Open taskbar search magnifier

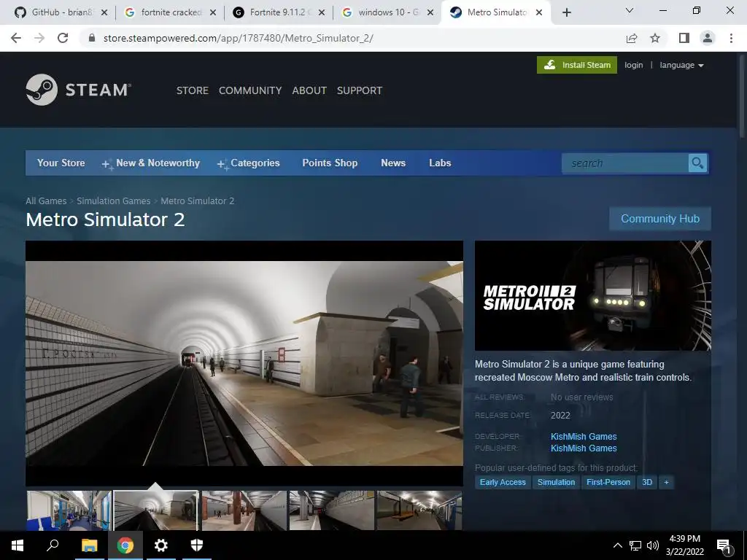pyautogui.click(x=53, y=545)
